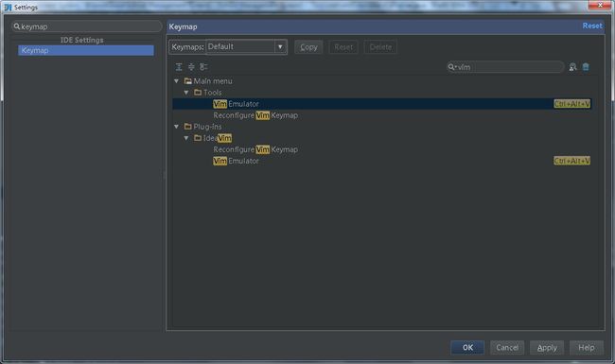Collapse the IdeaVim tree node
The height and width of the screenshot is (364, 615).
click(x=186, y=138)
